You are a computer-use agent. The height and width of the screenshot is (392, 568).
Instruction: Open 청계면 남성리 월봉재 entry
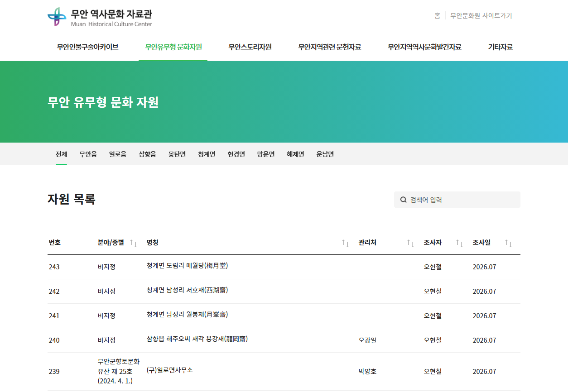pyautogui.click(x=187, y=315)
